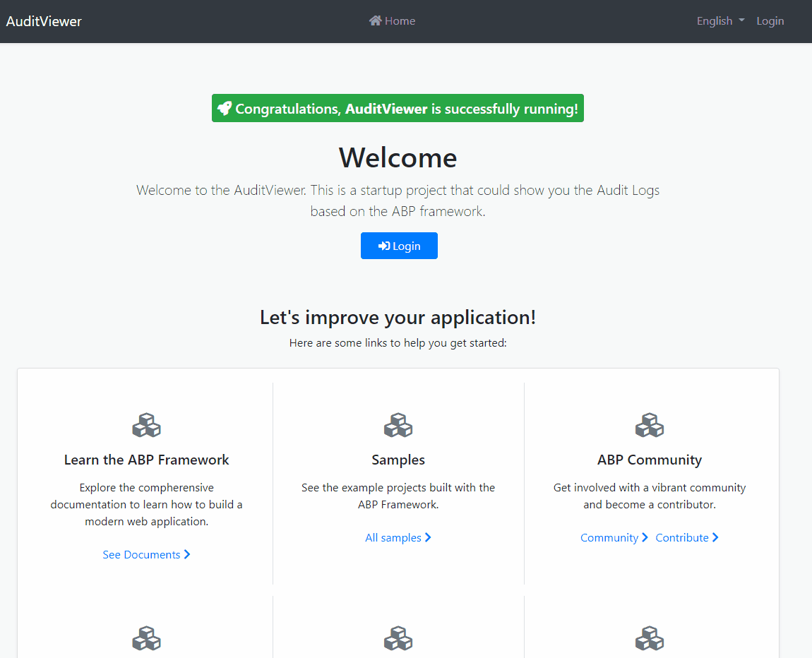Screen dimensions: 812x658
Task: Click the Learn the ABP Framework heading
Action: click(147, 460)
